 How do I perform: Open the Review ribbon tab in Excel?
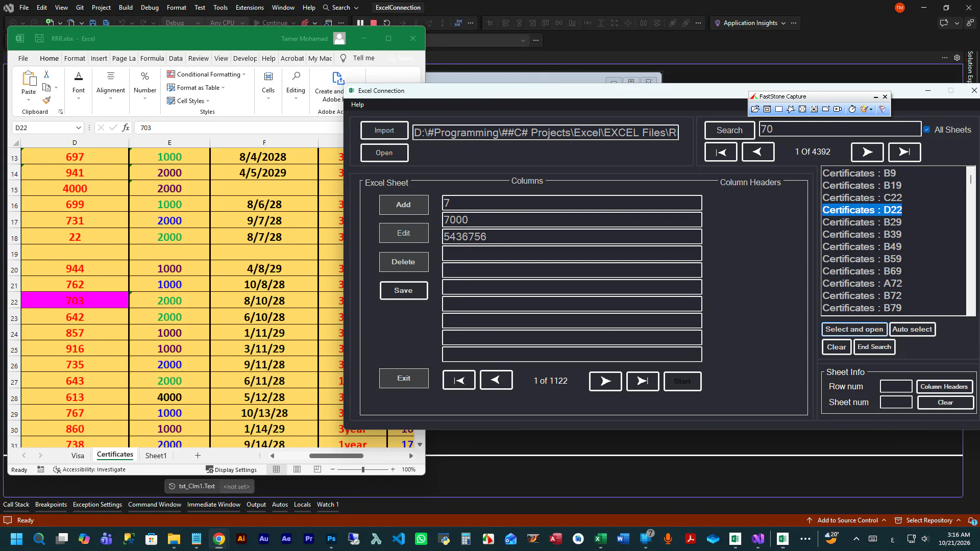point(198,58)
